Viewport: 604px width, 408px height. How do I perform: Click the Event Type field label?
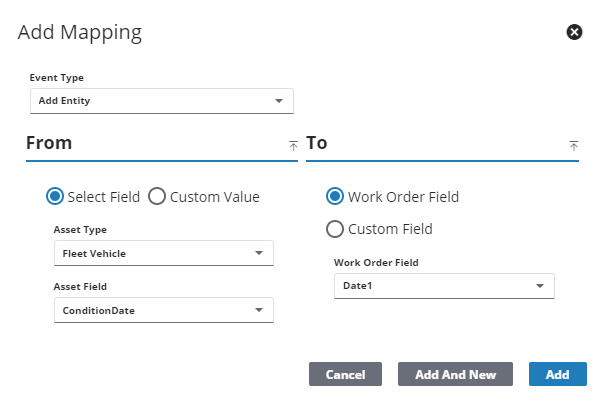[x=57, y=77]
